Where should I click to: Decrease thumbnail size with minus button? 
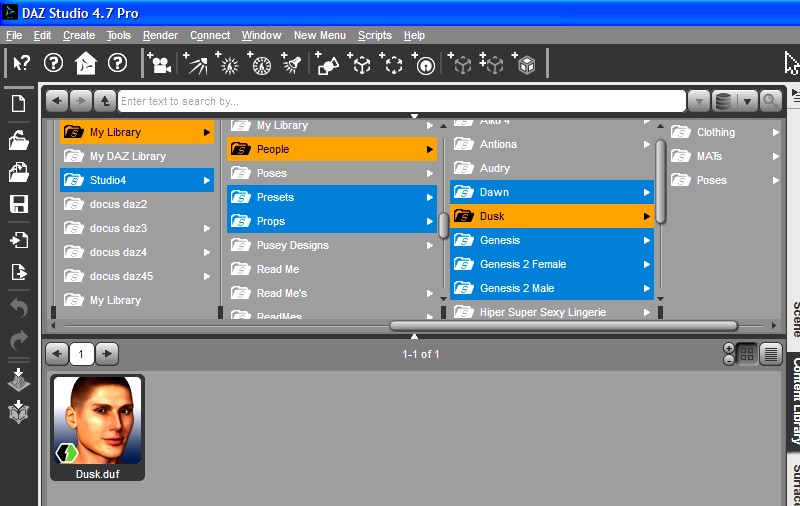tap(729, 360)
